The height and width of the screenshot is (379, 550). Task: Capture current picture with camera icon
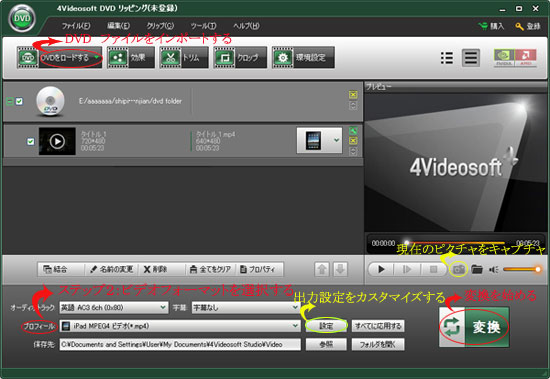[458, 270]
